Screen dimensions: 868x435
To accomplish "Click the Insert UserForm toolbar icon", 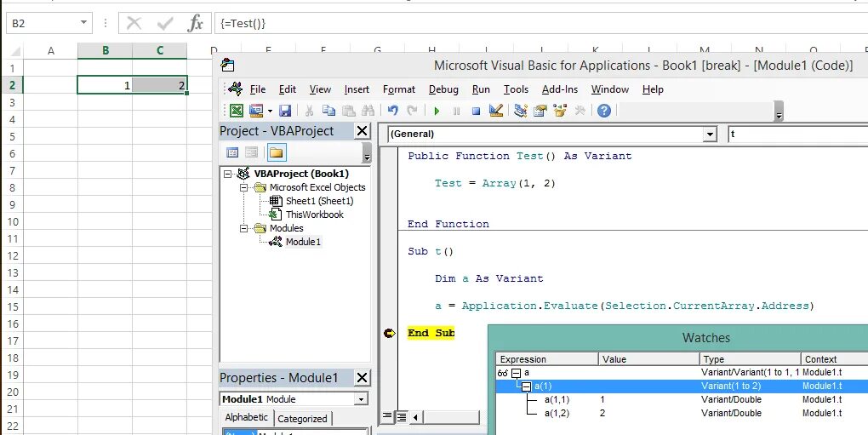I will point(256,111).
